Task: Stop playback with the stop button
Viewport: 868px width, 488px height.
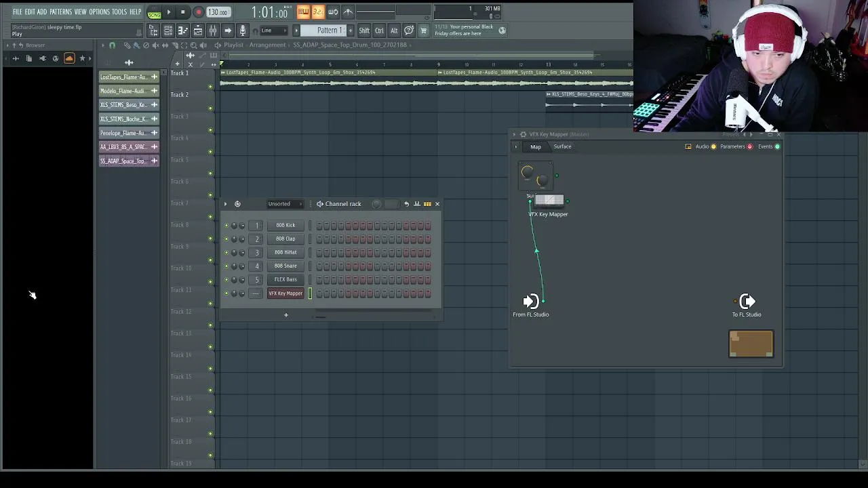Action: coord(182,12)
